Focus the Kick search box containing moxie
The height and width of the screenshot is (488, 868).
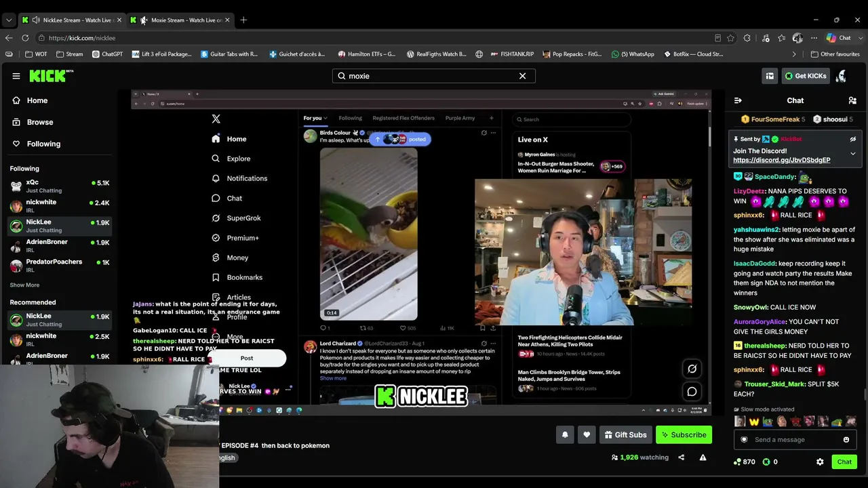click(x=434, y=76)
